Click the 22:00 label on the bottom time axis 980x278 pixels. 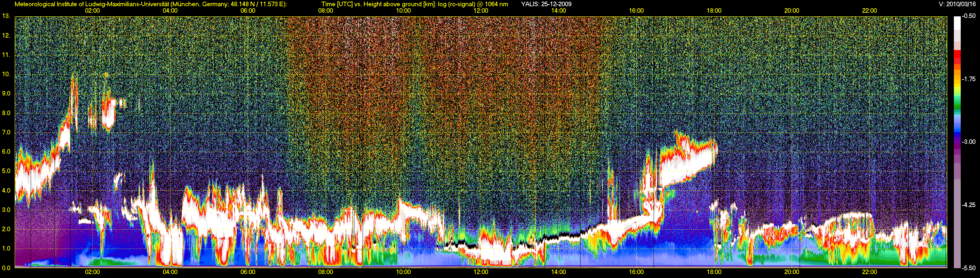[869, 272]
